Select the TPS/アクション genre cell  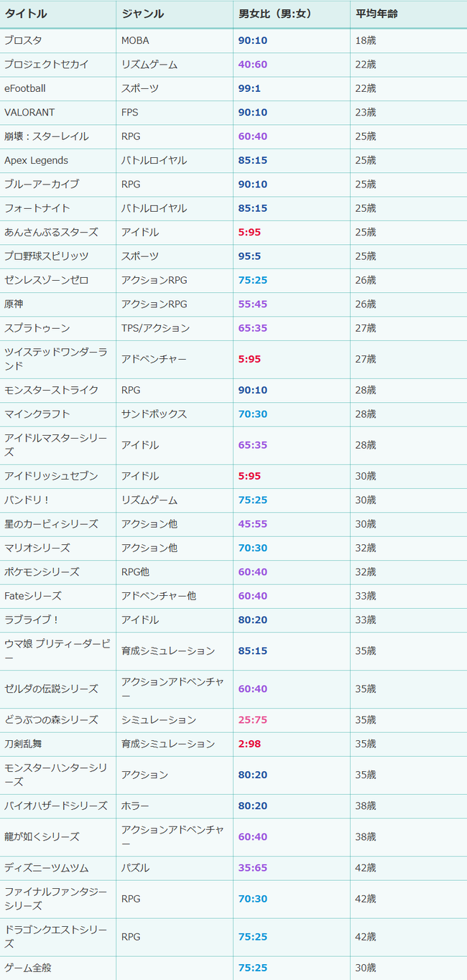point(175,328)
